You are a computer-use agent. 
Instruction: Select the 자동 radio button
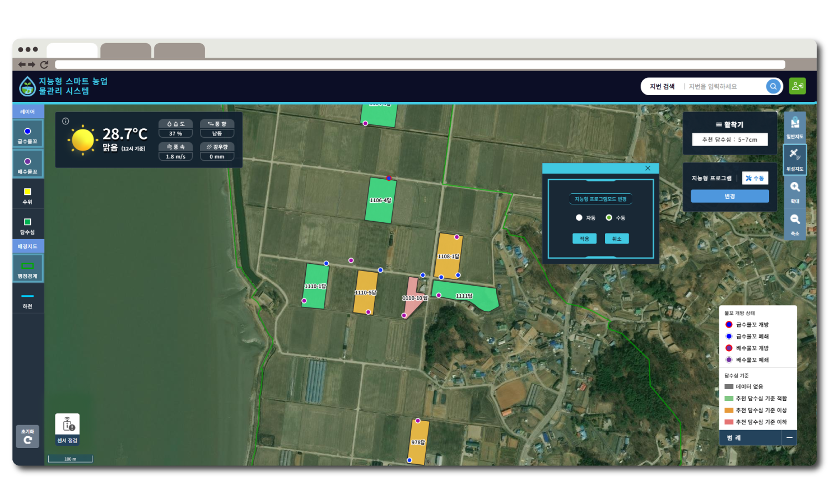[x=579, y=218]
